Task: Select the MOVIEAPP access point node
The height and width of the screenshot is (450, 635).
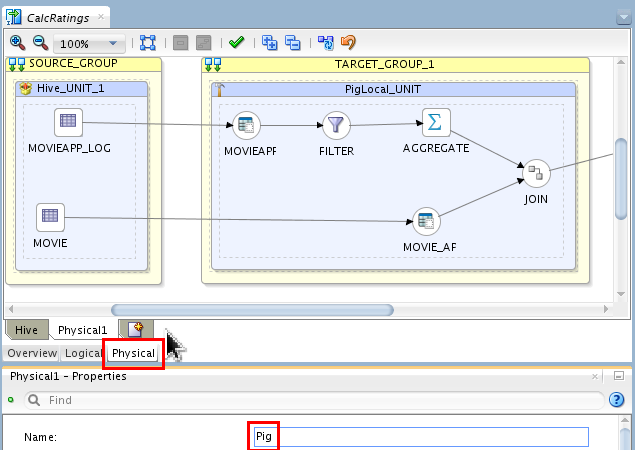Action: (x=246, y=125)
